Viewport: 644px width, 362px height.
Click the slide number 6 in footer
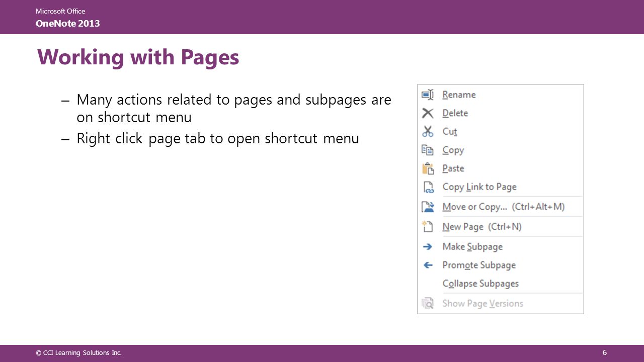click(605, 352)
